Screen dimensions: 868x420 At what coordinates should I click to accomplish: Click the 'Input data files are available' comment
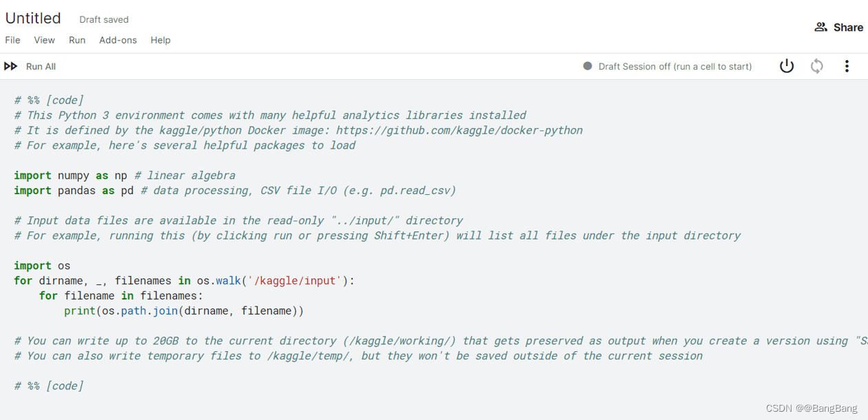coord(238,221)
